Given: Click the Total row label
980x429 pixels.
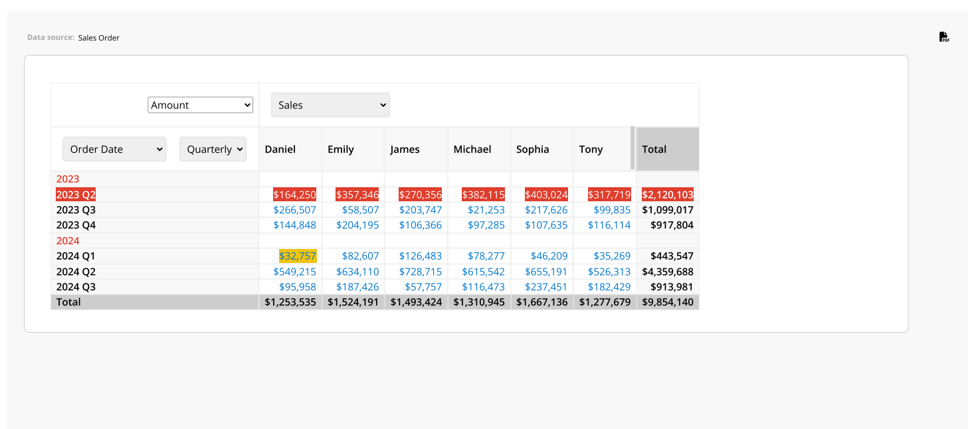Looking at the screenshot, I should coord(68,302).
